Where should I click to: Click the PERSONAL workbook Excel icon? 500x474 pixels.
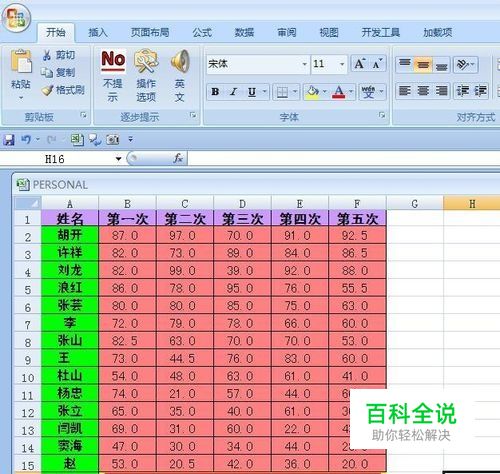coord(23,184)
